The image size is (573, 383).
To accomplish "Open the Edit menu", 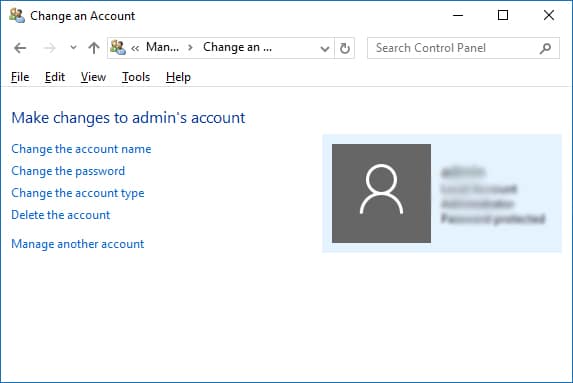I will click(x=55, y=77).
